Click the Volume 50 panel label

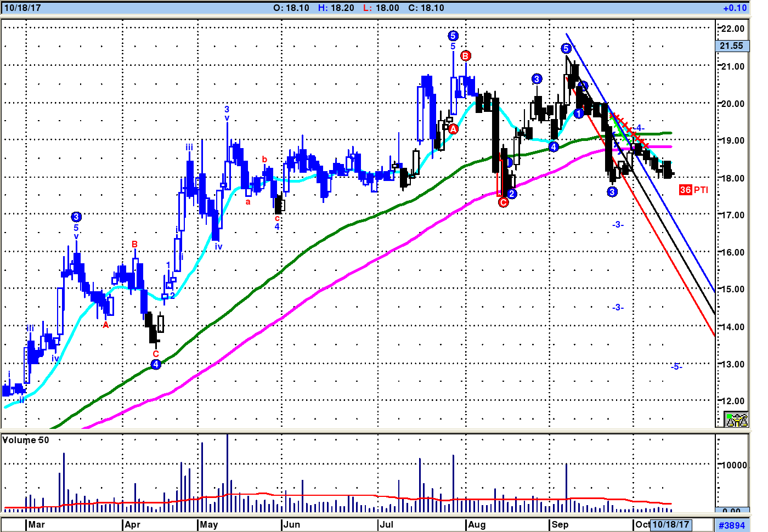[x=26, y=440]
